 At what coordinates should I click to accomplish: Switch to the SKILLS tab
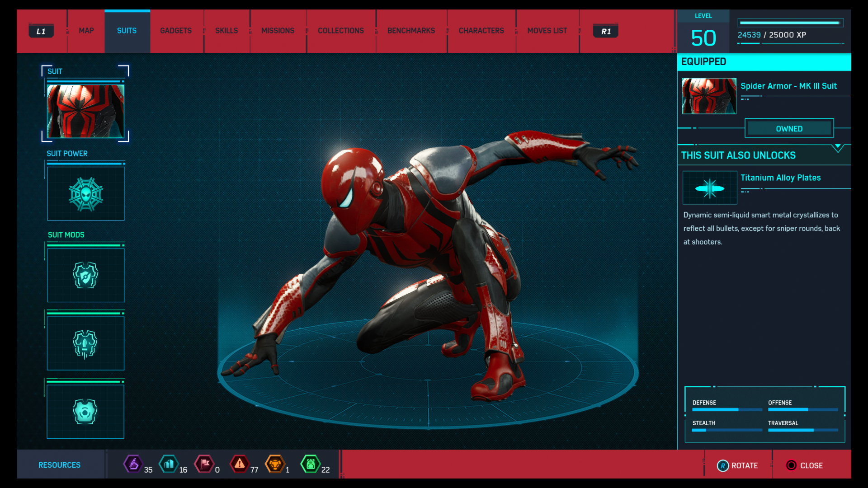(x=226, y=31)
